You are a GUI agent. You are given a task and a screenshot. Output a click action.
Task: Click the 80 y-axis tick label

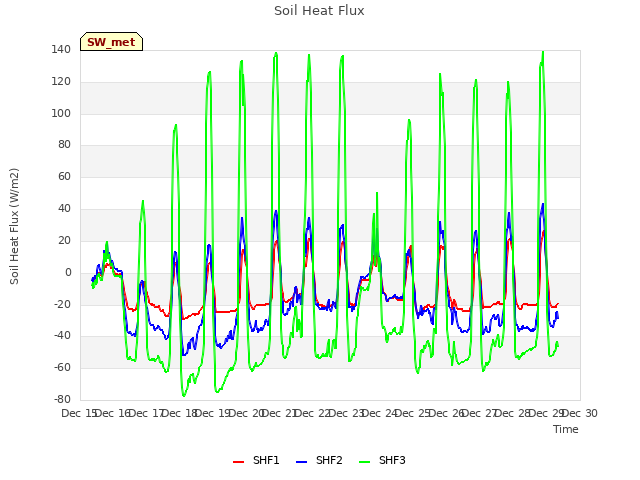click(64, 145)
